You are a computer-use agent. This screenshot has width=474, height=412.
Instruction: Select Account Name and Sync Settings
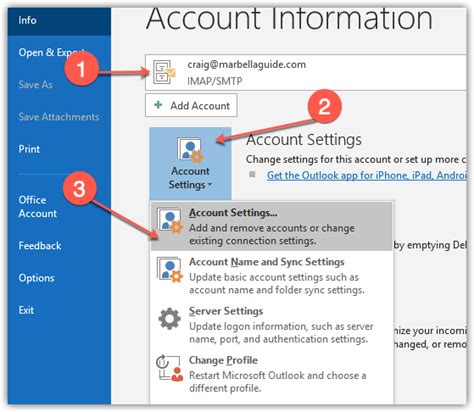pos(272,275)
